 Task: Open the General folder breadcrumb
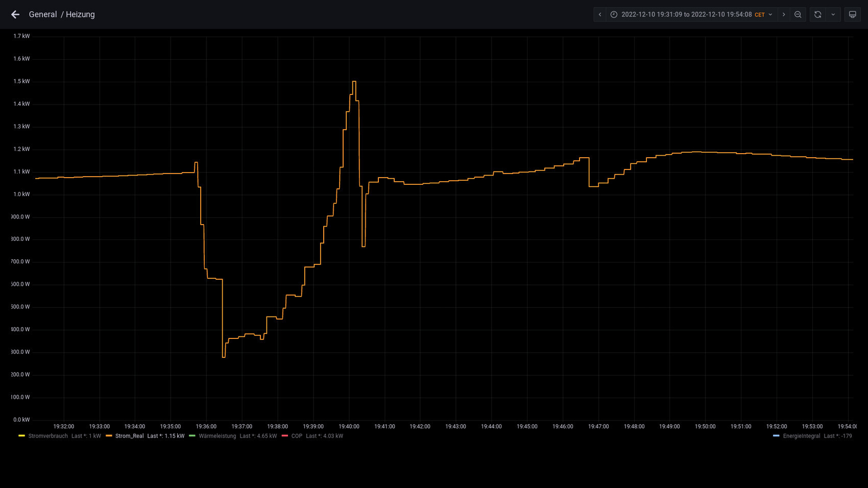(43, 14)
